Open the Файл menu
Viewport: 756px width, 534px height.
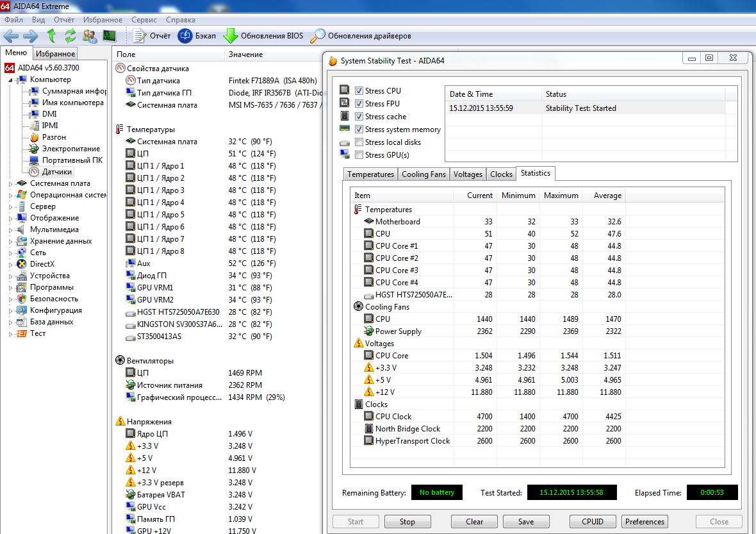(x=13, y=20)
